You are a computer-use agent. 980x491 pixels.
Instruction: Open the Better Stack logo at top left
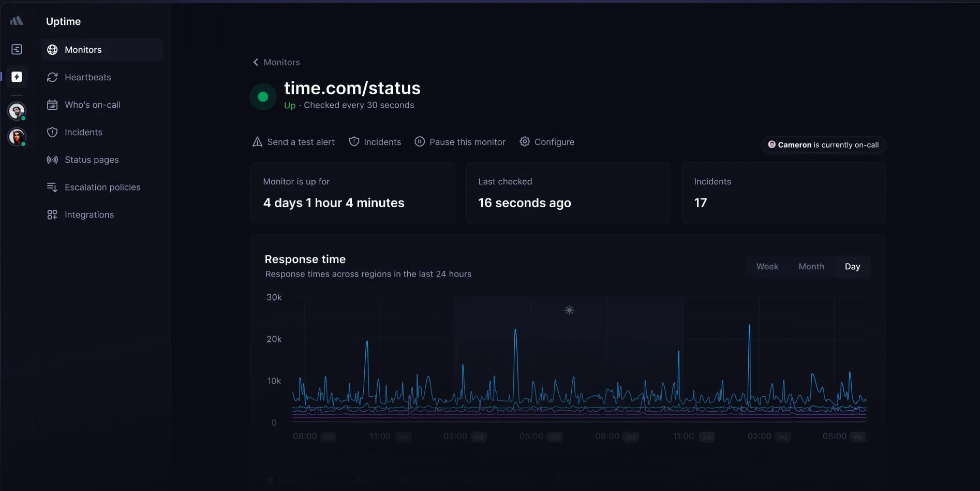point(17,20)
